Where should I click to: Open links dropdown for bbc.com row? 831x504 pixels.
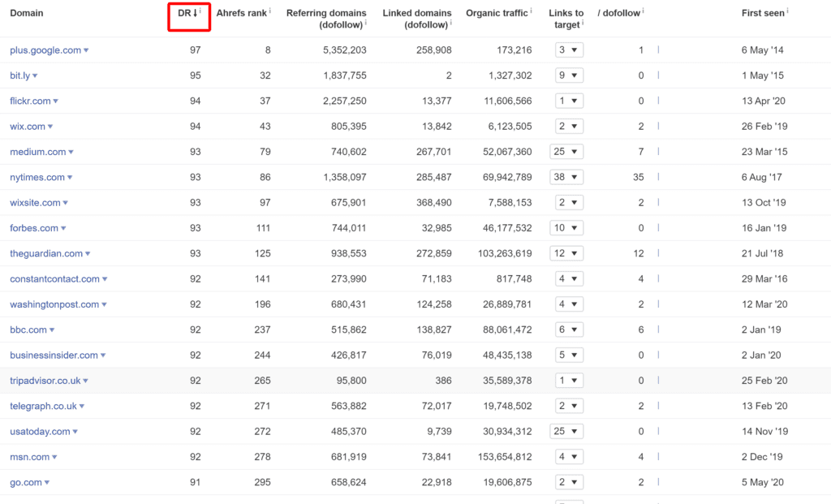pyautogui.click(x=569, y=330)
